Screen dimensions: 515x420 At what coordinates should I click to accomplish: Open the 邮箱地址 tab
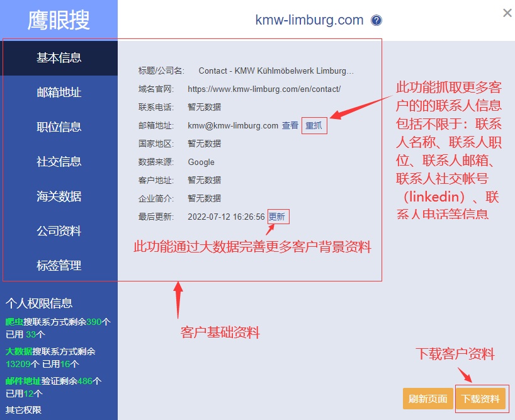(59, 93)
